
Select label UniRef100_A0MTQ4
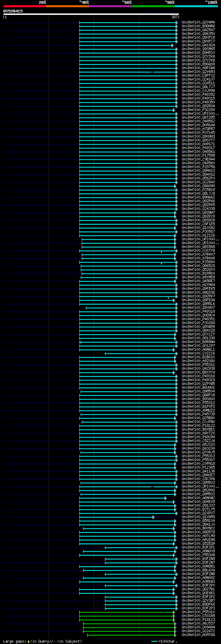click(x=198, y=635)
